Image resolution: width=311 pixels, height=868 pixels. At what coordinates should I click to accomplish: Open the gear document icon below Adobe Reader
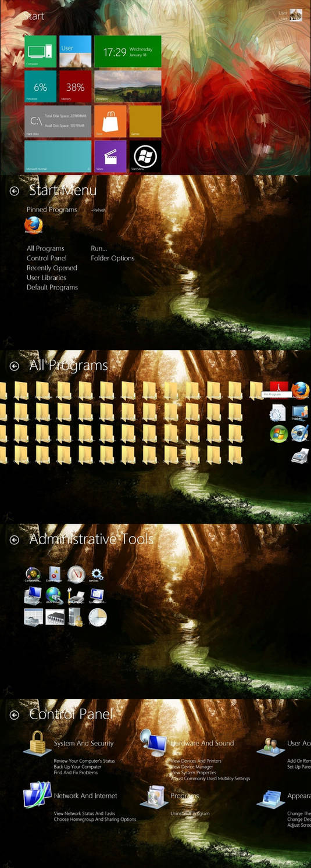277,412
